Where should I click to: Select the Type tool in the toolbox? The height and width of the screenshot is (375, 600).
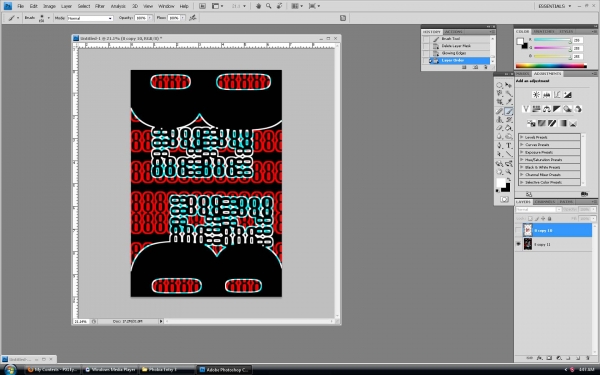(509, 145)
